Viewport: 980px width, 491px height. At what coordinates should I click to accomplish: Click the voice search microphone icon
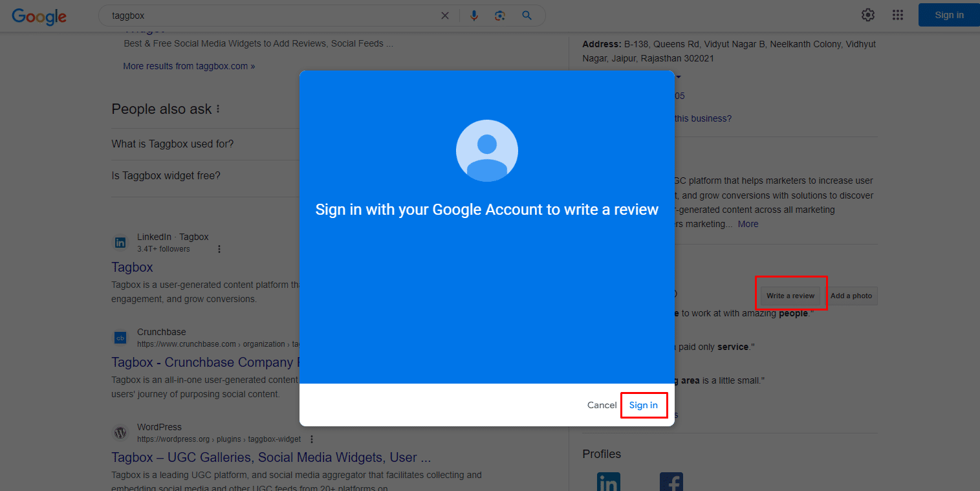coord(474,15)
